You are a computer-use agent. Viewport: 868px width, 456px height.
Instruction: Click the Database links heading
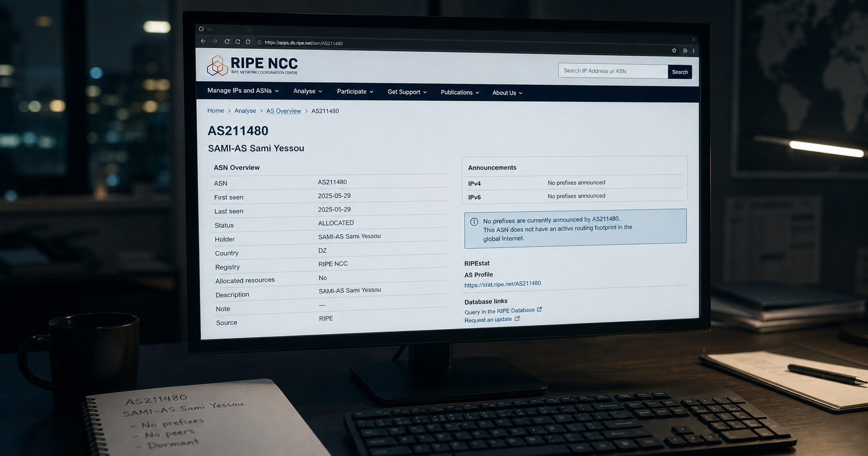(x=486, y=301)
